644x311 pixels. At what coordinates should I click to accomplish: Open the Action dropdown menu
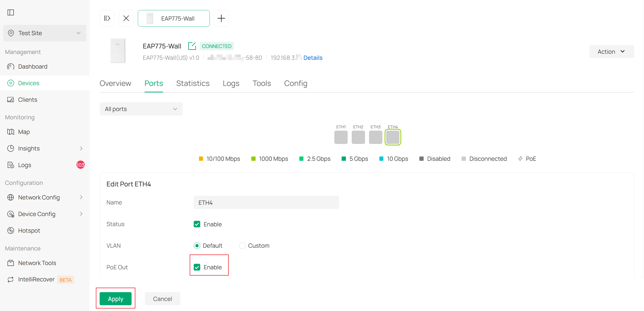coord(611,51)
